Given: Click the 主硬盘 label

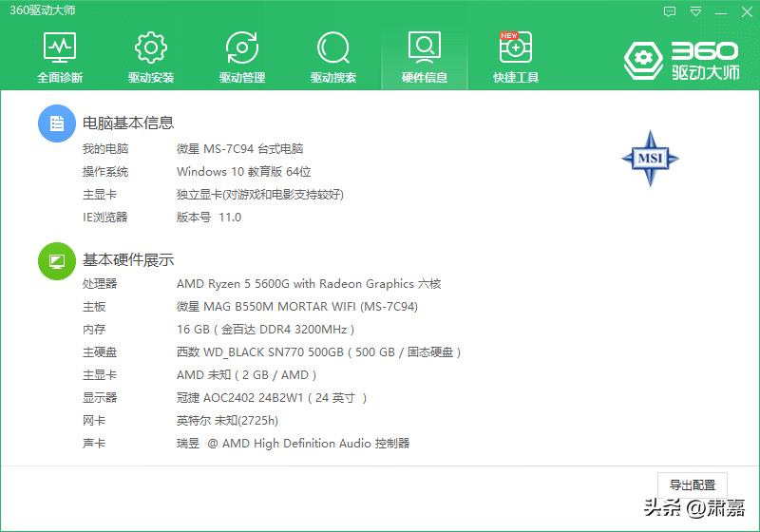Looking at the screenshot, I should pos(100,352).
